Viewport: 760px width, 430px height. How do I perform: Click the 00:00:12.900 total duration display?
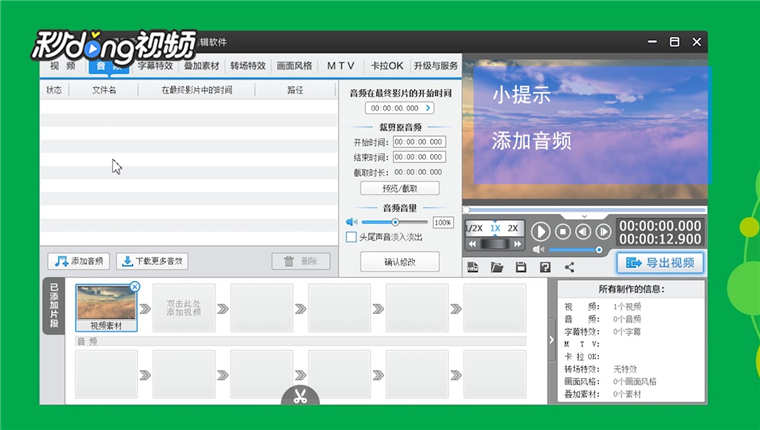(660, 239)
